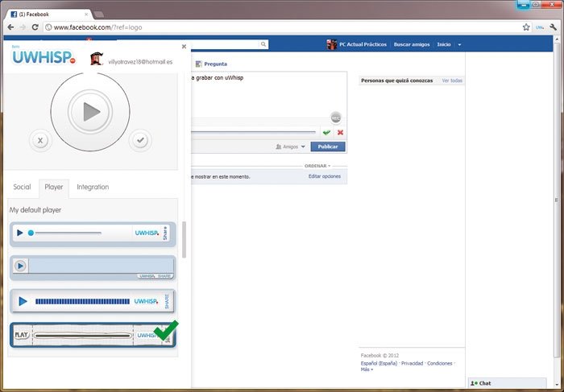The image size is (564, 392).
Task: Click the Editar opciones link
Action: coord(325,176)
